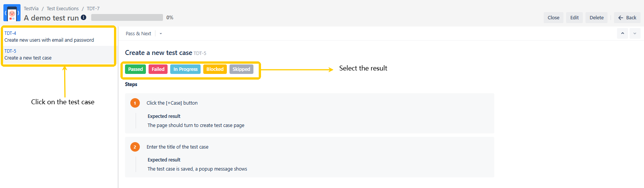644x188 pixels.
Task: Select the TDT-5 create a new test case item
Action: [28, 55]
